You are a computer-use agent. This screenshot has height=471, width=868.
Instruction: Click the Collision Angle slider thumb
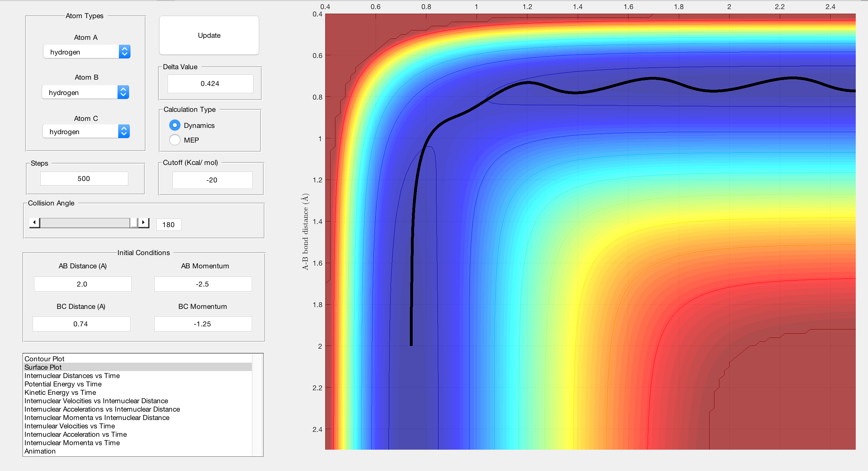coord(134,223)
